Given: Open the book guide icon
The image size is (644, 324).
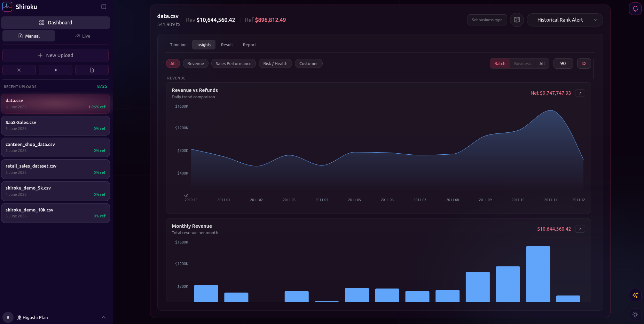Looking at the screenshot, I should [517, 20].
